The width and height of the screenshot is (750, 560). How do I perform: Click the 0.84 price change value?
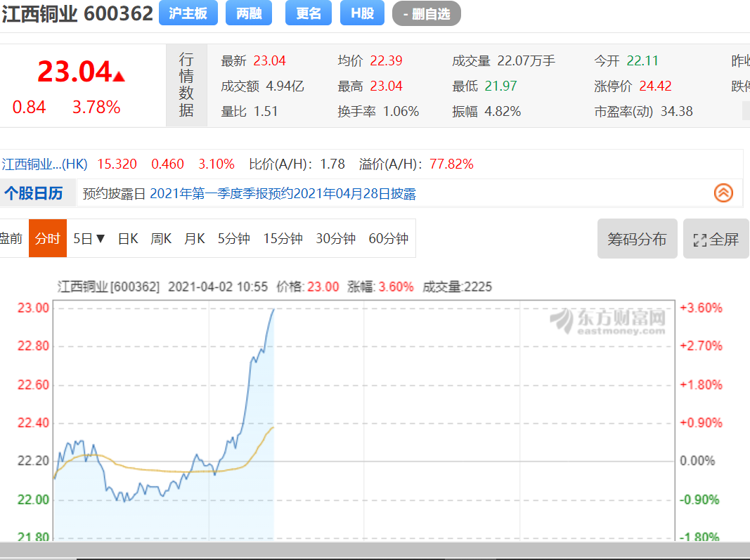[30, 107]
